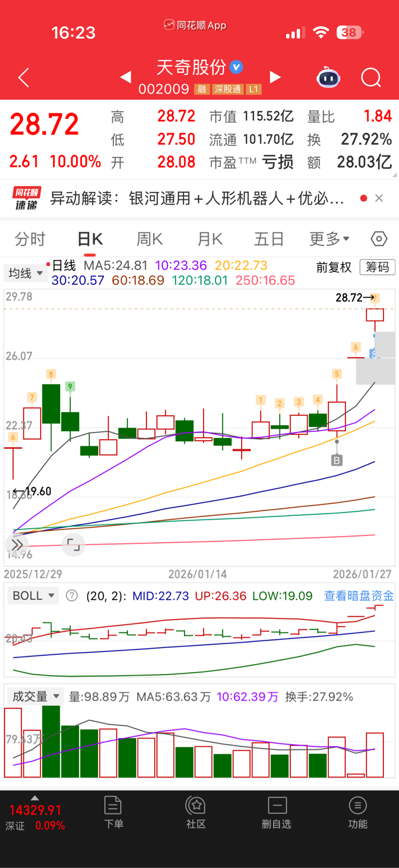
Task: Toggle 前复权 price adjustment
Action: 334,267
